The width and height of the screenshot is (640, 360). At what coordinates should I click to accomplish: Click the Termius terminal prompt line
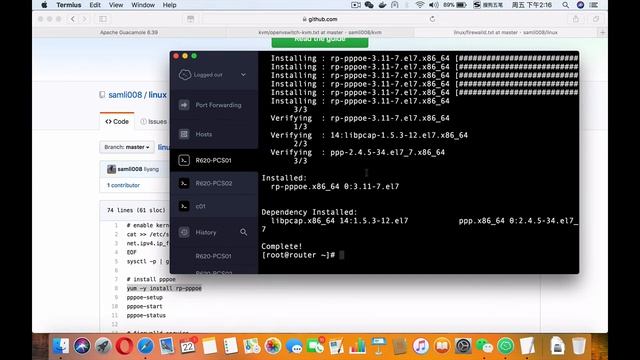302,255
